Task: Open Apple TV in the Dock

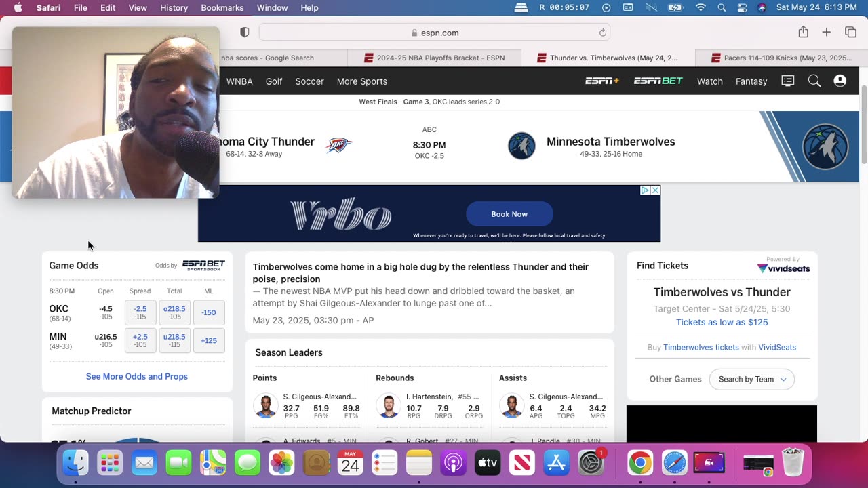Action: point(488,464)
